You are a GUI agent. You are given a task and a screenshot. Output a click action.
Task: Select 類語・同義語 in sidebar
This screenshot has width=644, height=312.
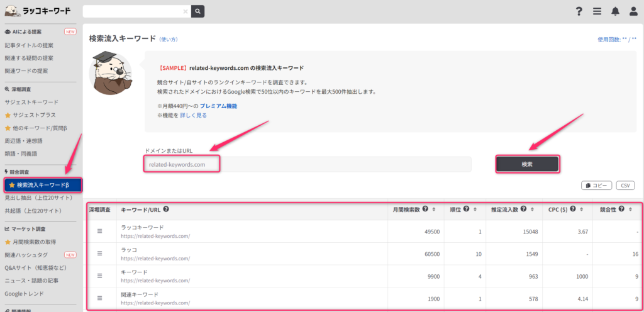pyautogui.click(x=21, y=153)
